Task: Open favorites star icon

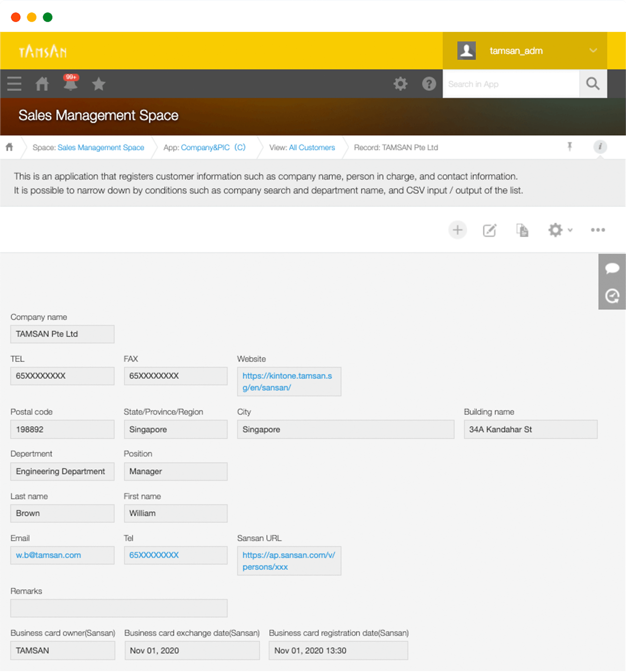Action: pyautogui.click(x=99, y=84)
